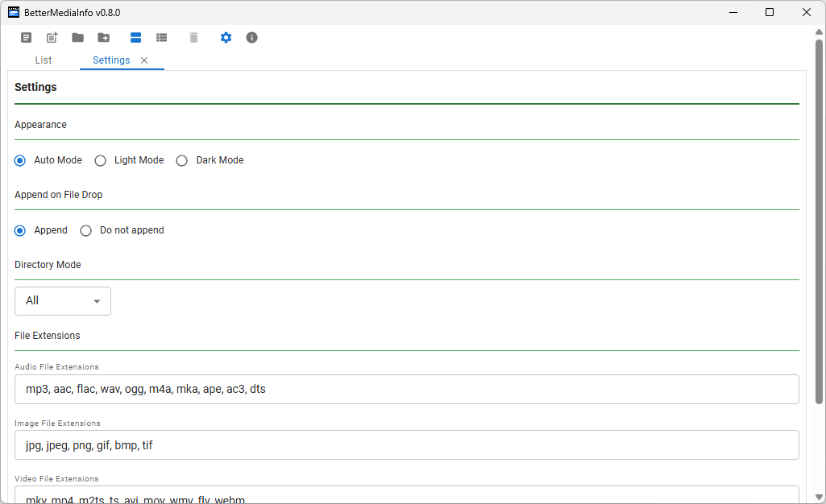Open settings via the gear icon
Screen dimensions: 826x504
pos(226,38)
